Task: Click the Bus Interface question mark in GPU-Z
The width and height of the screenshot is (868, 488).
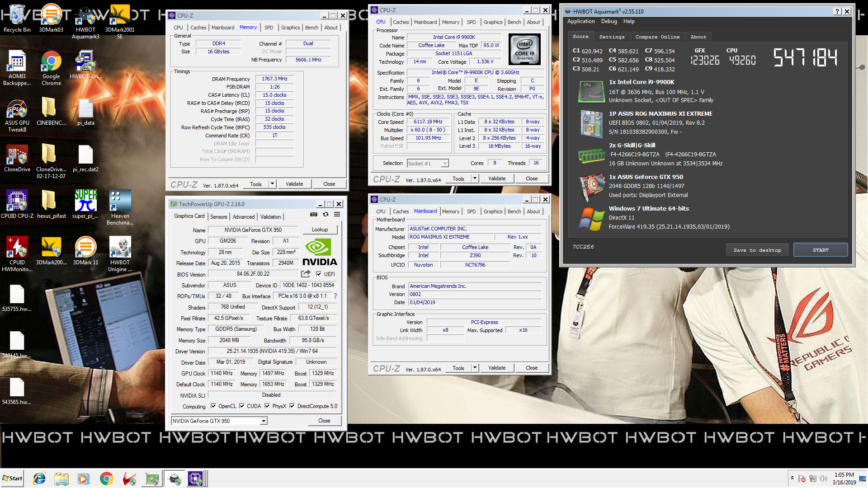Action: coord(335,296)
